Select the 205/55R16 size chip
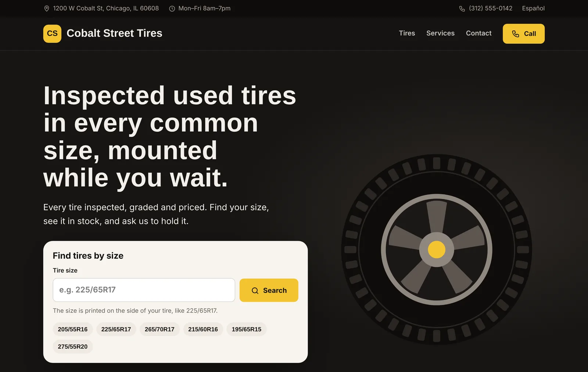The width and height of the screenshot is (588, 372). click(x=73, y=329)
